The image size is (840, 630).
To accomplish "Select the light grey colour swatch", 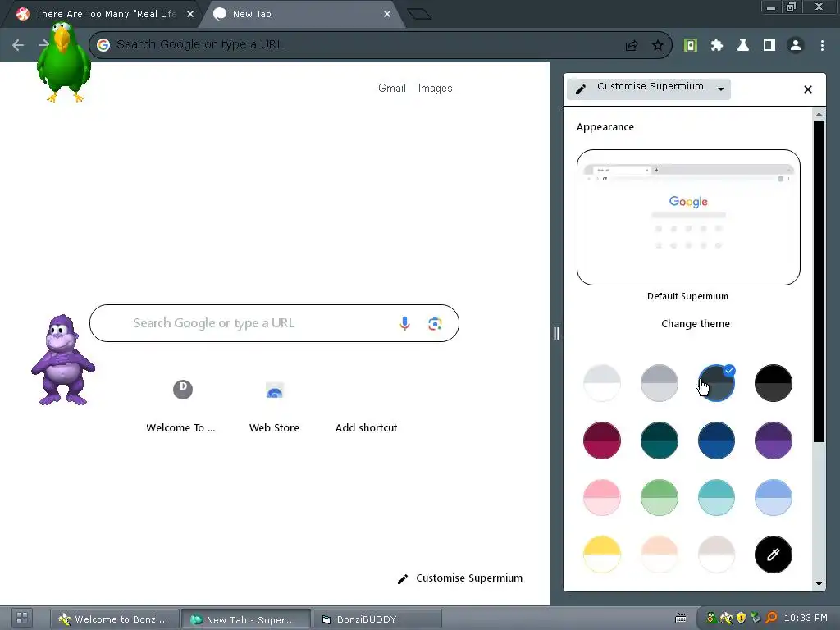I will click(660, 383).
